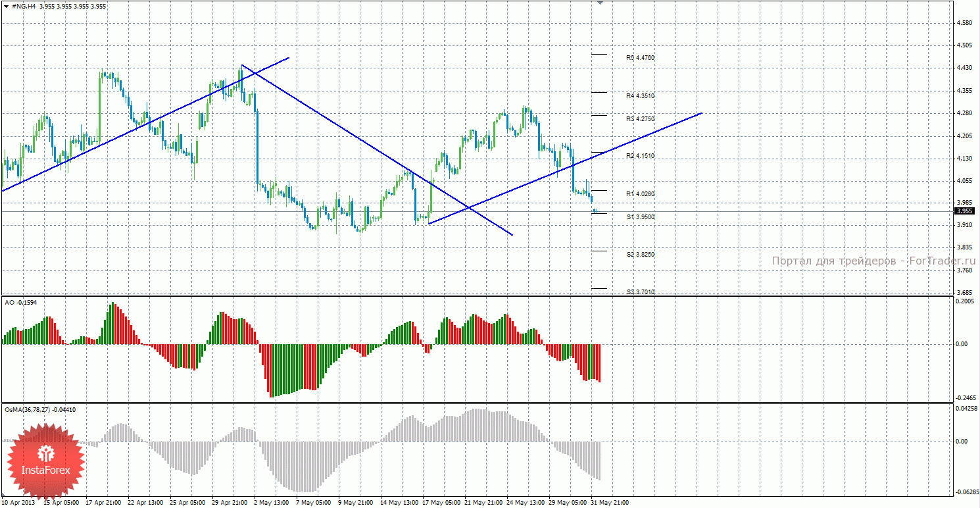Click the 31 May 21:00 date label

click(610, 503)
